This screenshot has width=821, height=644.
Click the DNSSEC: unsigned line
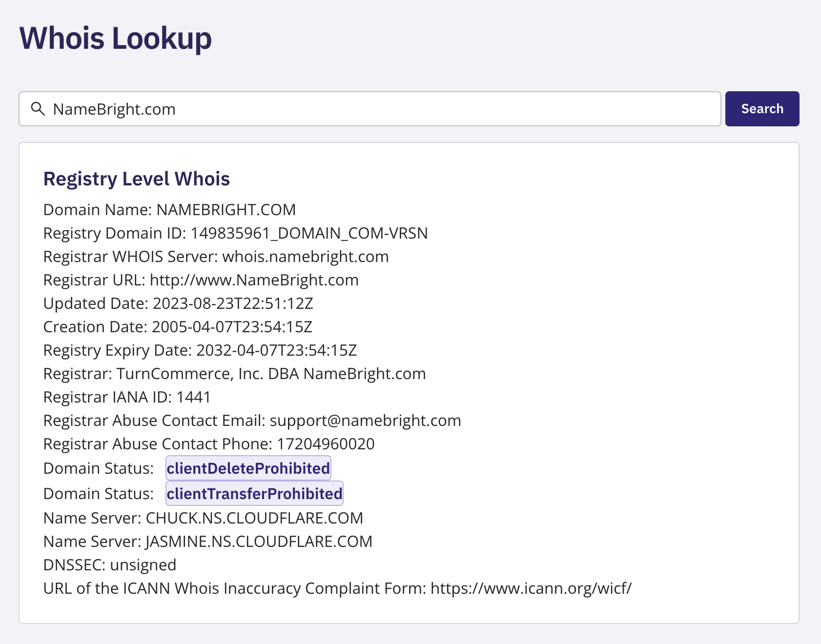(110, 565)
